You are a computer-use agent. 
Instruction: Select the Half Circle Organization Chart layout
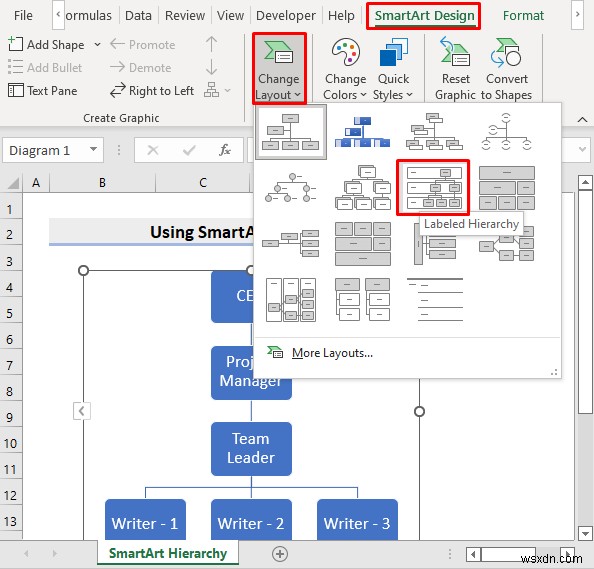(x=506, y=131)
